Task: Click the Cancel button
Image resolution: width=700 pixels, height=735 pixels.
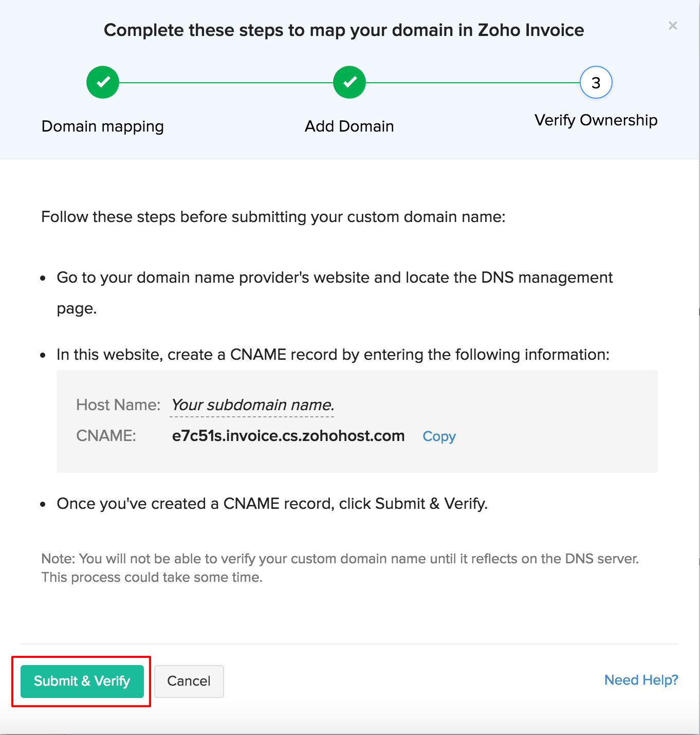Action: (x=189, y=681)
